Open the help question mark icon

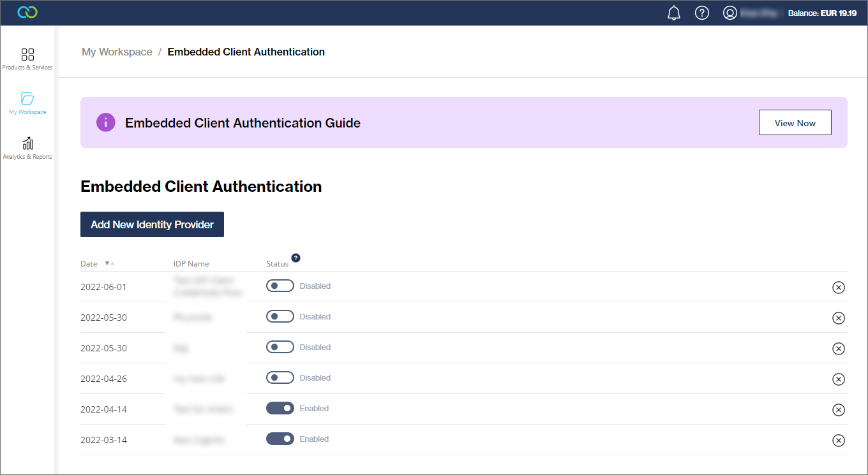click(702, 13)
